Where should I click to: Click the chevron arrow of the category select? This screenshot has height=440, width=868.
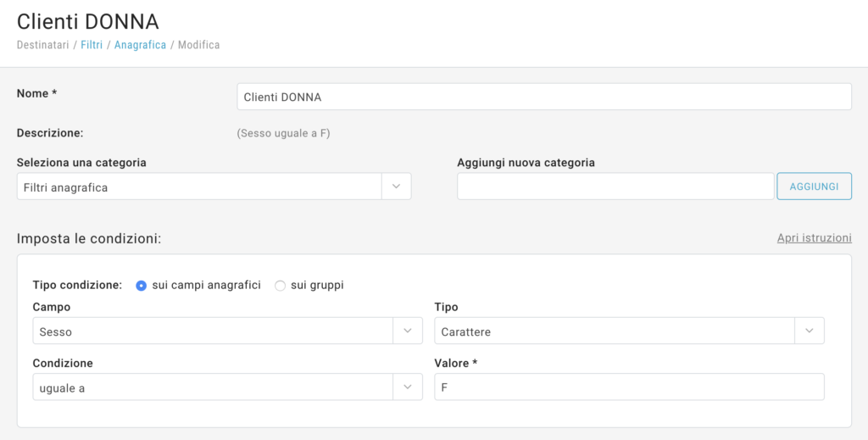click(396, 187)
